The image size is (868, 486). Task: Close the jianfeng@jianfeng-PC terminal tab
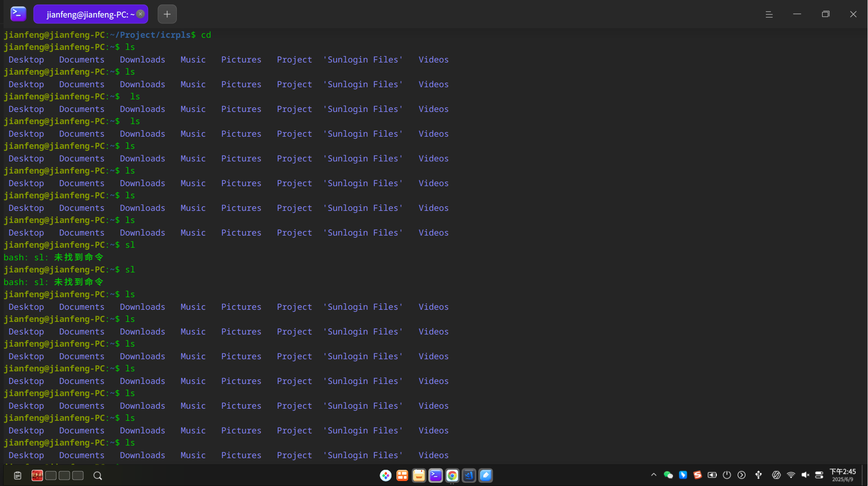pos(140,14)
